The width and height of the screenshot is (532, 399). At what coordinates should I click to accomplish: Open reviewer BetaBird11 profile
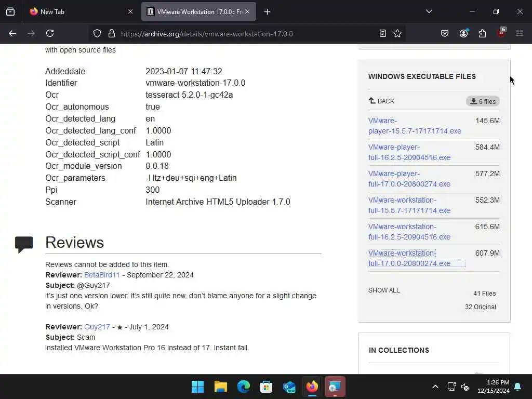102,275
